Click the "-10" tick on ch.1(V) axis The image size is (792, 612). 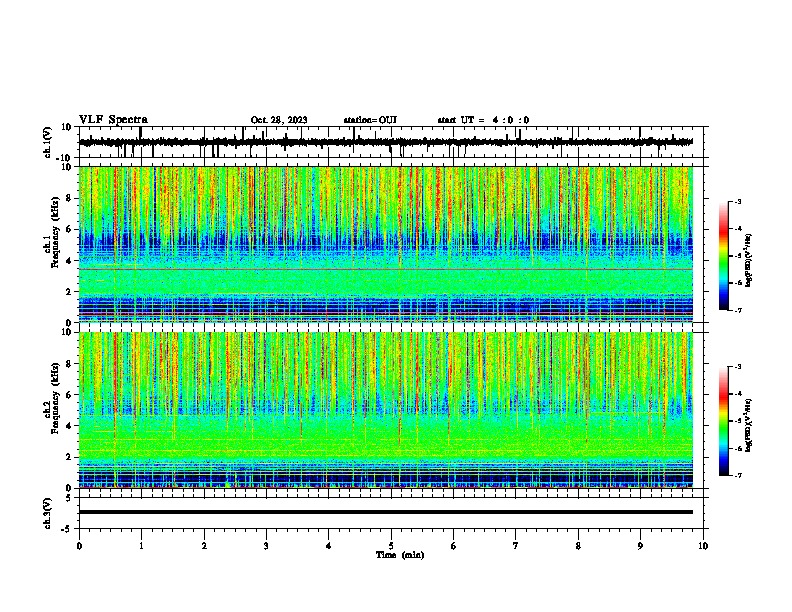(x=65, y=158)
